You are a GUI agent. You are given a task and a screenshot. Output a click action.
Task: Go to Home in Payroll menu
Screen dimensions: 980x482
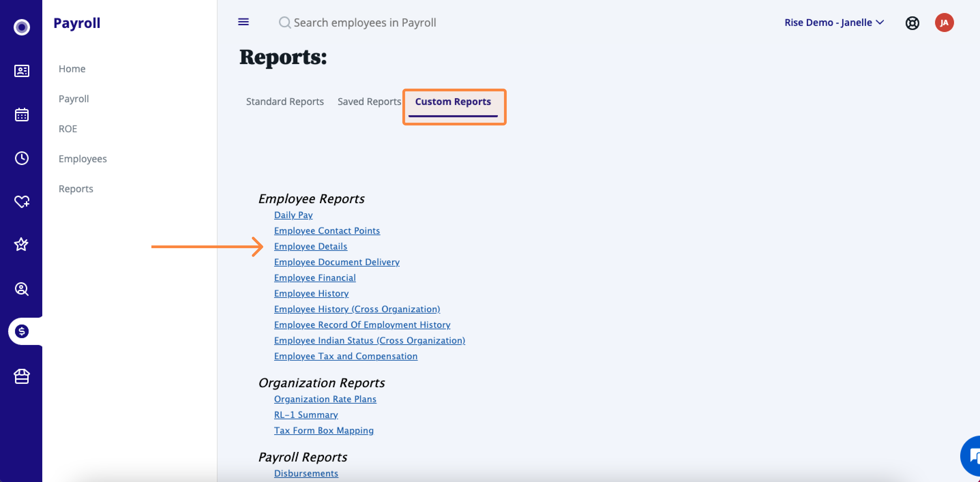pos(72,69)
